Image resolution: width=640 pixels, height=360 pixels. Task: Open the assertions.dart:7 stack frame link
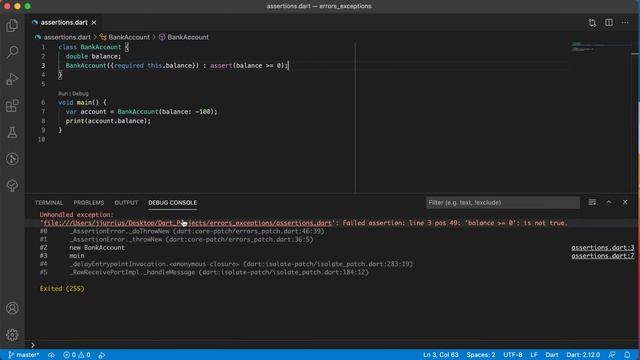[x=602, y=256]
